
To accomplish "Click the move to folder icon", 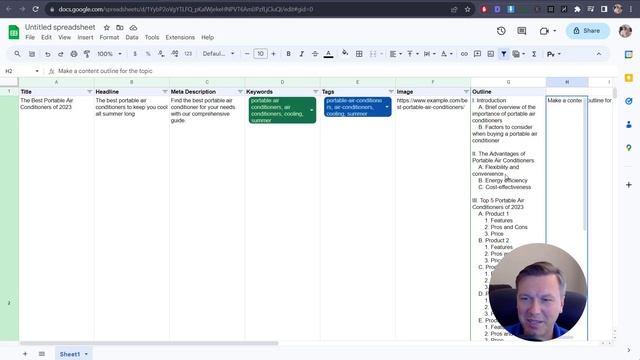I will click(120, 28).
